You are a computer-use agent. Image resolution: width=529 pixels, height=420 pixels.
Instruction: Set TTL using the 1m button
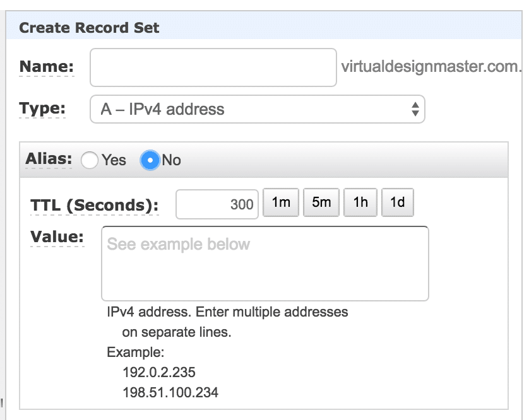[281, 203]
